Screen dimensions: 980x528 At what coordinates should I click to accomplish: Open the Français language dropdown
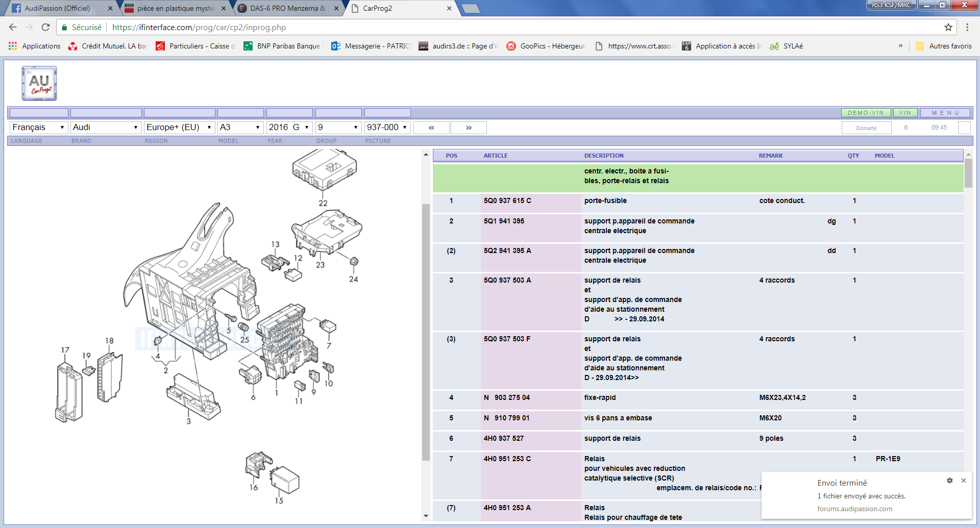click(38, 128)
